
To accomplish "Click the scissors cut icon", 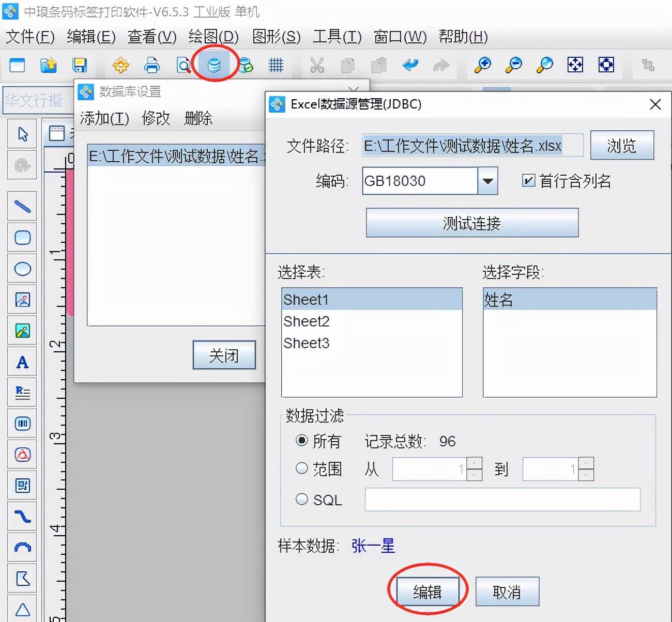I will pos(317,65).
